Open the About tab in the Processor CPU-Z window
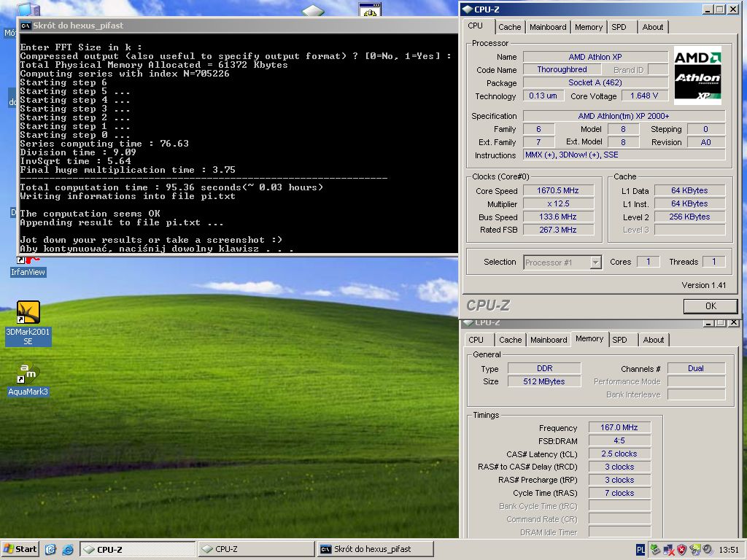Screen dimensions: 747x560 (x=652, y=27)
